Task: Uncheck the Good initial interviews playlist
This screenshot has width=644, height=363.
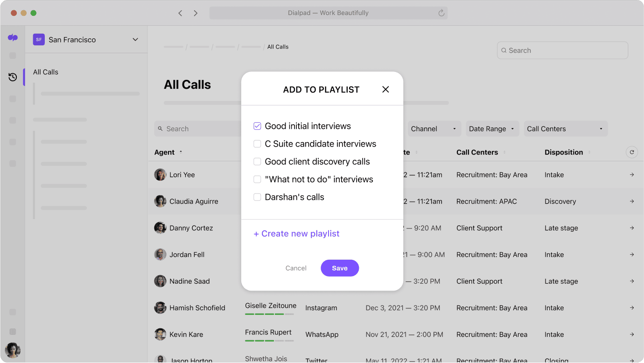Action: pyautogui.click(x=257, y=126)
